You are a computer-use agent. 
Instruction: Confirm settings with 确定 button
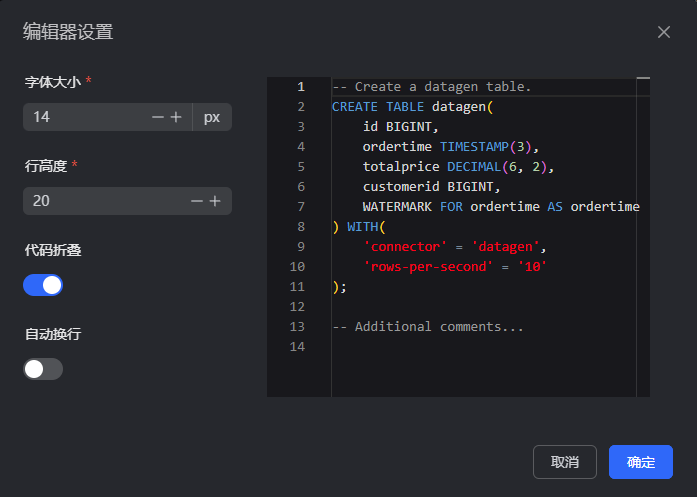click(640, 462)
